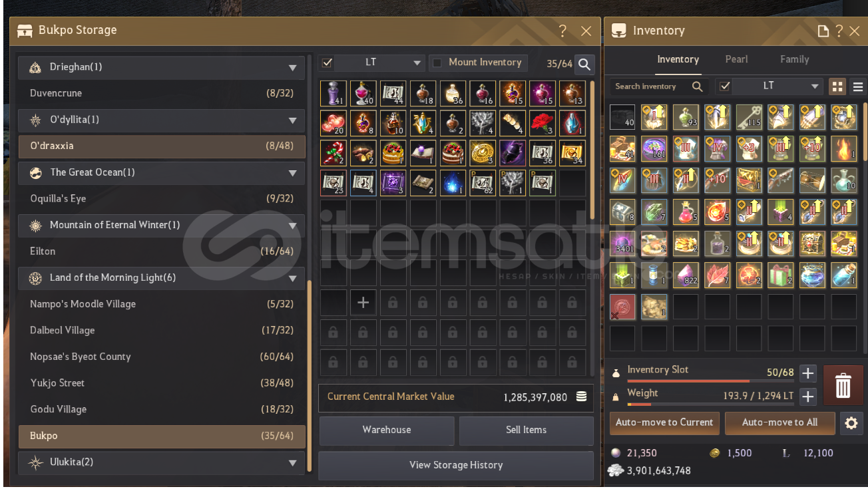
Task: Select the red rose item in storage
Action: pyautogui.click(x=542, y=123)
